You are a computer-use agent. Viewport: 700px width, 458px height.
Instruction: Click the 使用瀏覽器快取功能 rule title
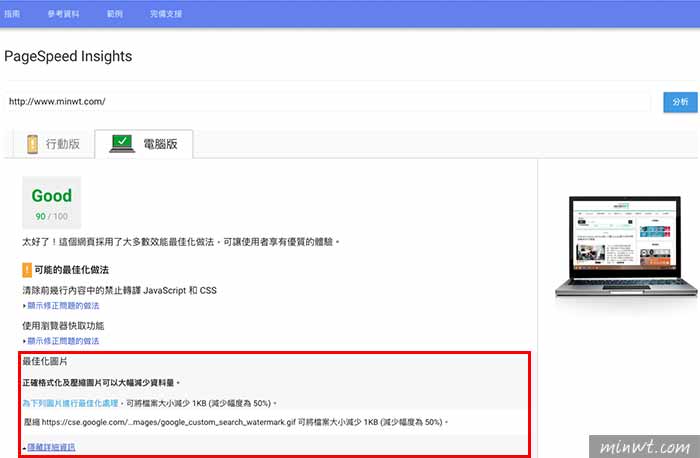click(63, 326)
